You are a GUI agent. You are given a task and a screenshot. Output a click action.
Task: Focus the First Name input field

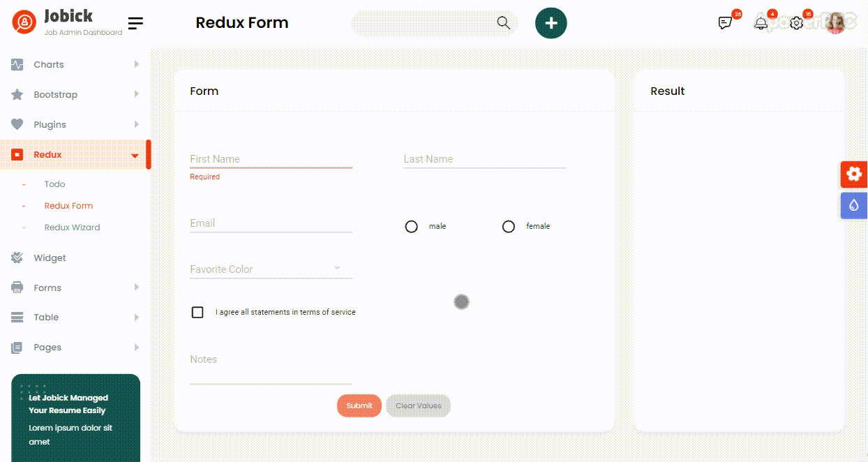pos(271,159)
